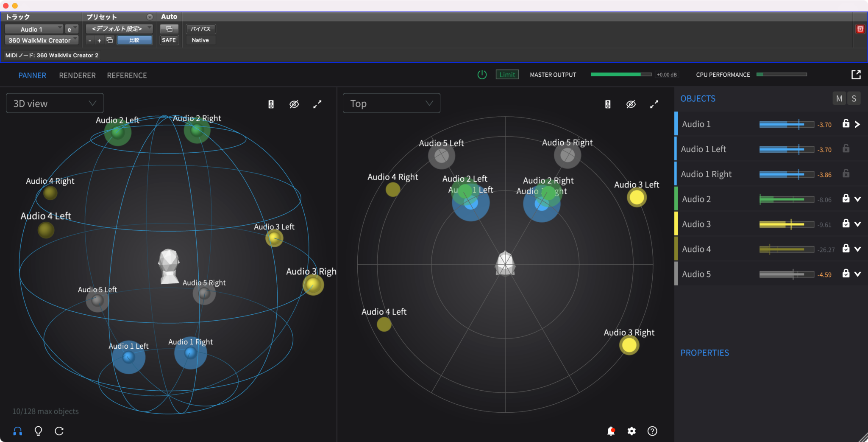Image resolution: width=868 pixels, height=442 pixels.
Task: Open help using the question mark icon
Action: (x=652, y=431)
